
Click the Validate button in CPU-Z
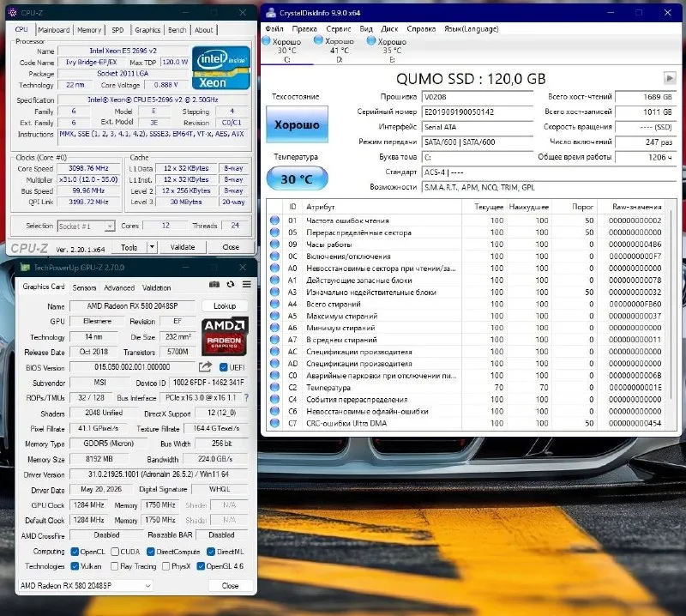183,247
